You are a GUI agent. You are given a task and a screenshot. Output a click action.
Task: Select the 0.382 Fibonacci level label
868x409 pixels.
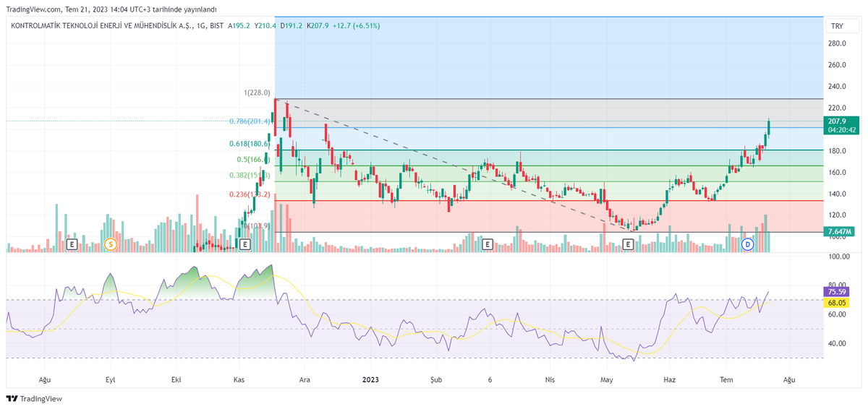pyautogui.click(x=250, y=175)
